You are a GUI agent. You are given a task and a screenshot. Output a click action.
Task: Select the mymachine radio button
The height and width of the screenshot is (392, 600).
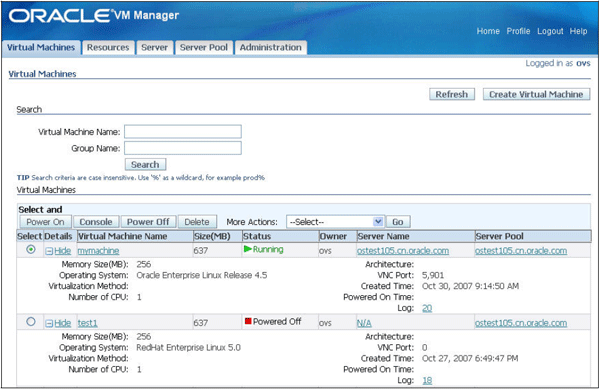tap(31, 250)
